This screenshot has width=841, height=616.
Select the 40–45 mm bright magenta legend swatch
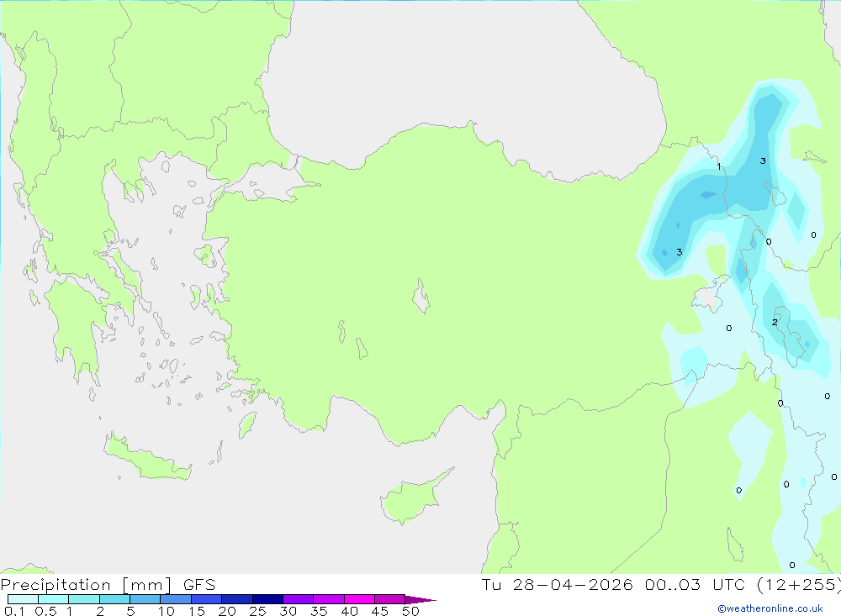[x=359, y=599]
